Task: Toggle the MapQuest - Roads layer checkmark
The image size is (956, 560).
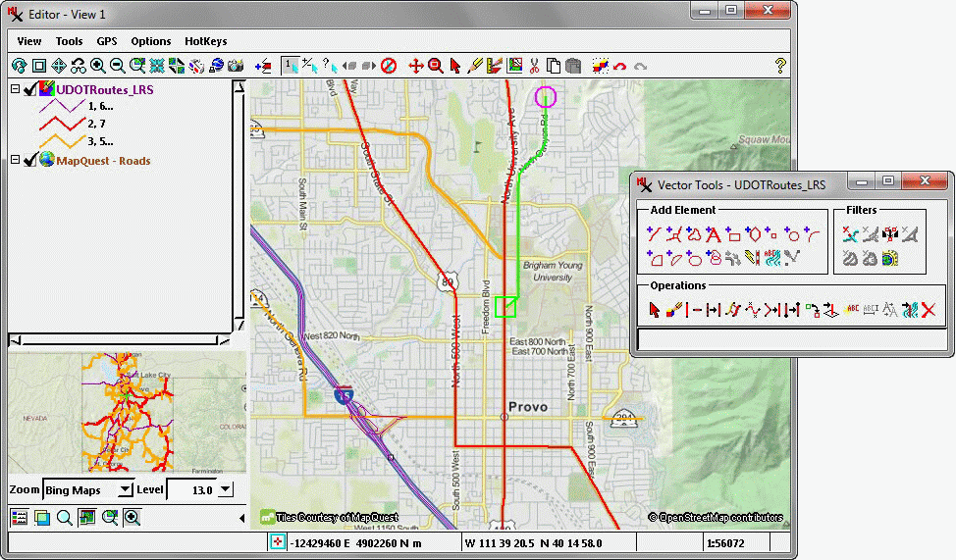Action: [x=29, y=160]
